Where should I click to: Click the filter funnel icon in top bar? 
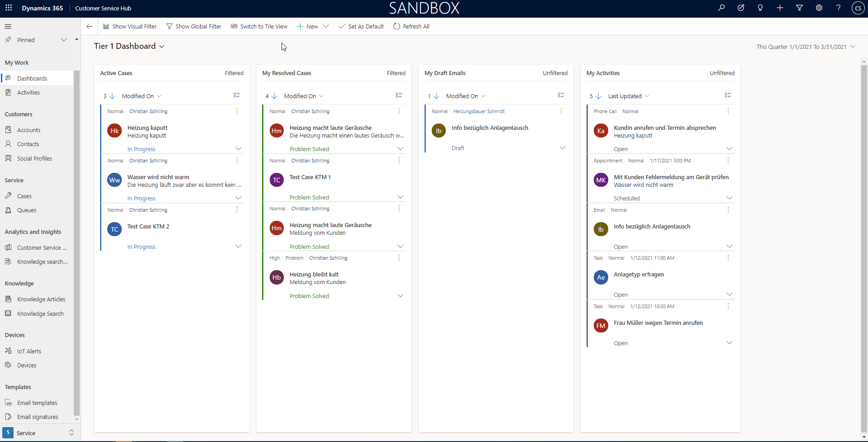pos(799,8)
